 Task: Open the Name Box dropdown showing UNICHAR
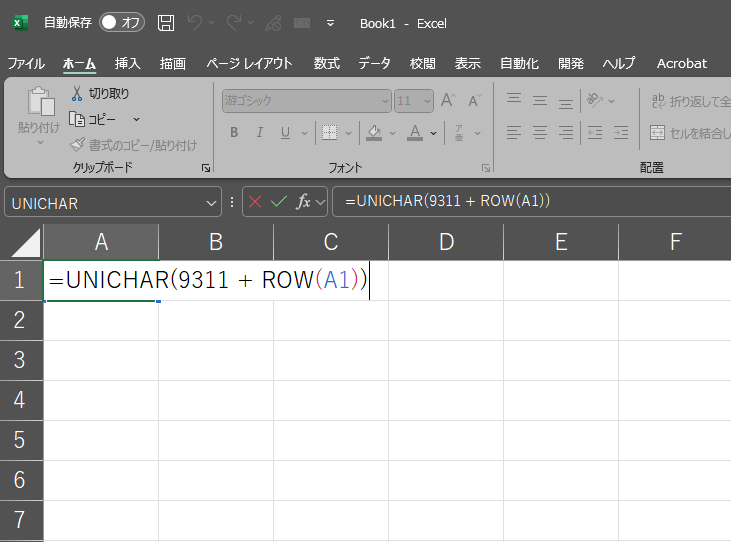(x=211, y=203)
